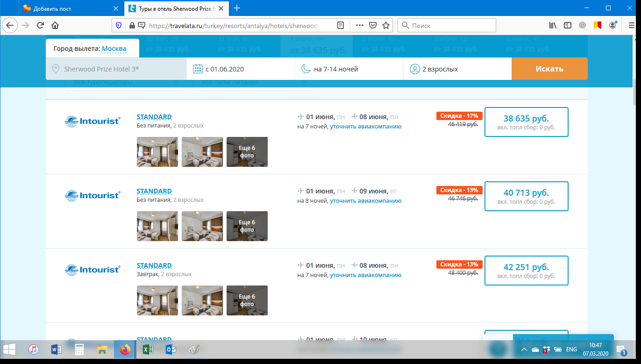641x364 pixels.
Task: Open second room photo in 38 635 руб. offer
Action: (x=202, y=152)
